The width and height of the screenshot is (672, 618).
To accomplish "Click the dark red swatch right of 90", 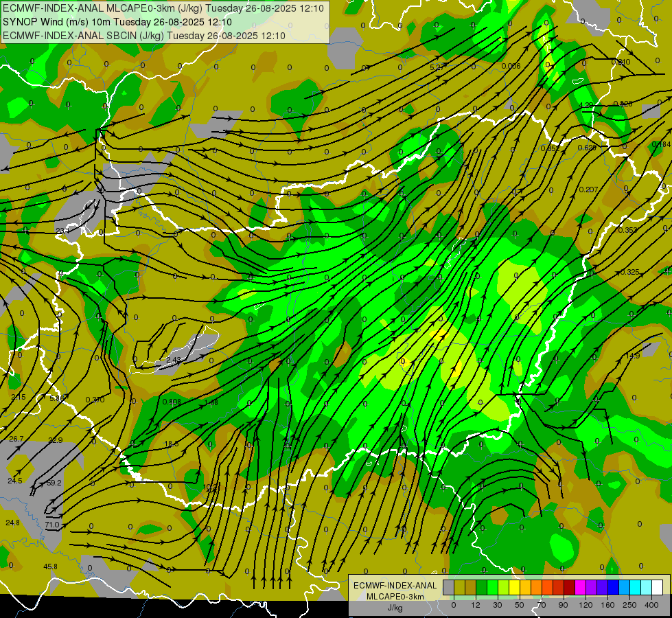I will click(x=570, y=587).
